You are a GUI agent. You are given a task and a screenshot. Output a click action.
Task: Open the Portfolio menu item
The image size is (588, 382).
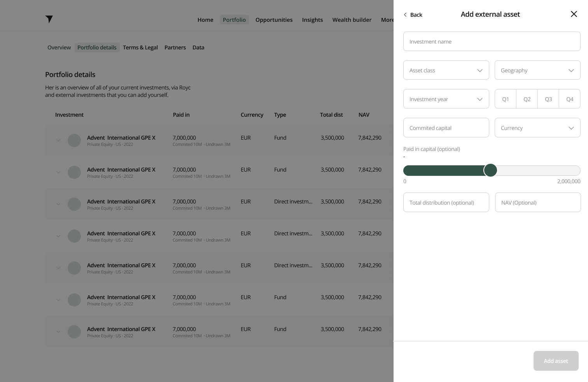(x=234, y=20)
